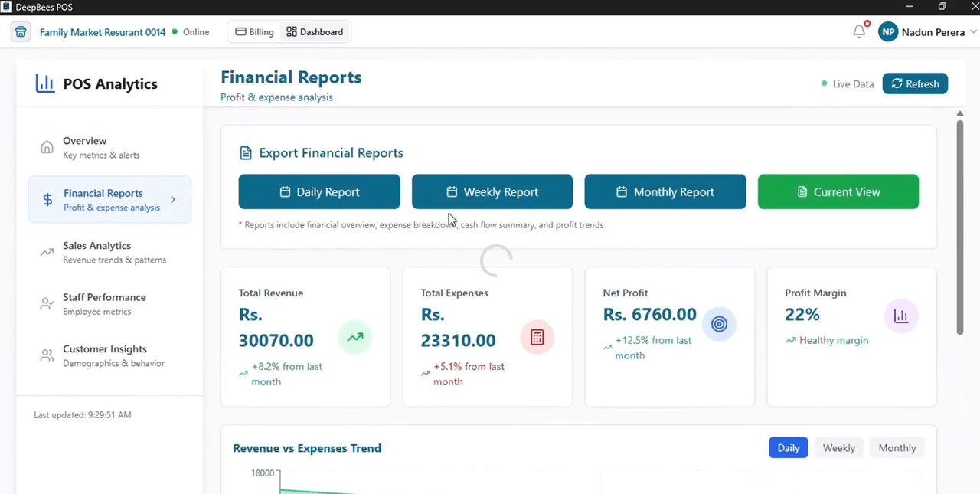
Task: Select the Weekly trend view
Action: [x=838, y=448]
